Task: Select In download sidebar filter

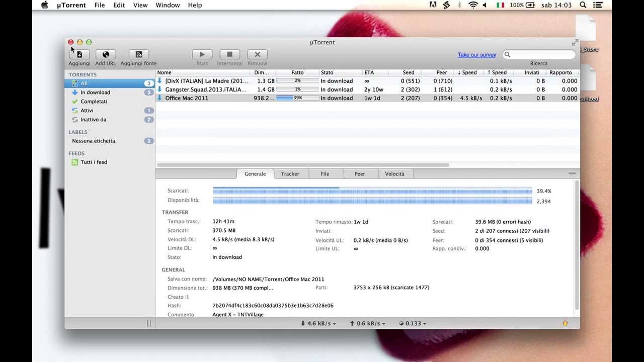Action: 110,93
